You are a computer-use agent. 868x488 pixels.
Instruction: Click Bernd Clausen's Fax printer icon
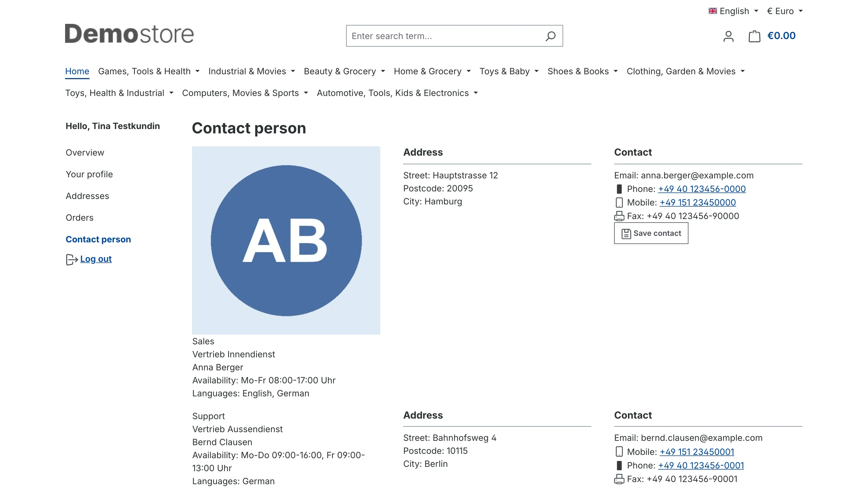coord(619,479)
